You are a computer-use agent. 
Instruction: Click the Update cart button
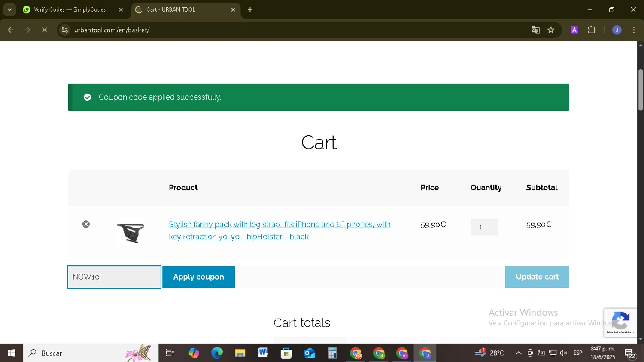(x=537, y=277)
